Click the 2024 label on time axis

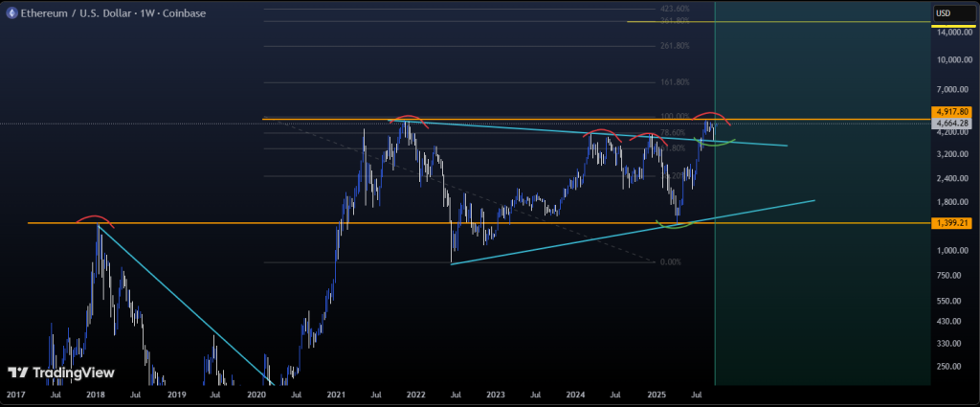[575, 394]
